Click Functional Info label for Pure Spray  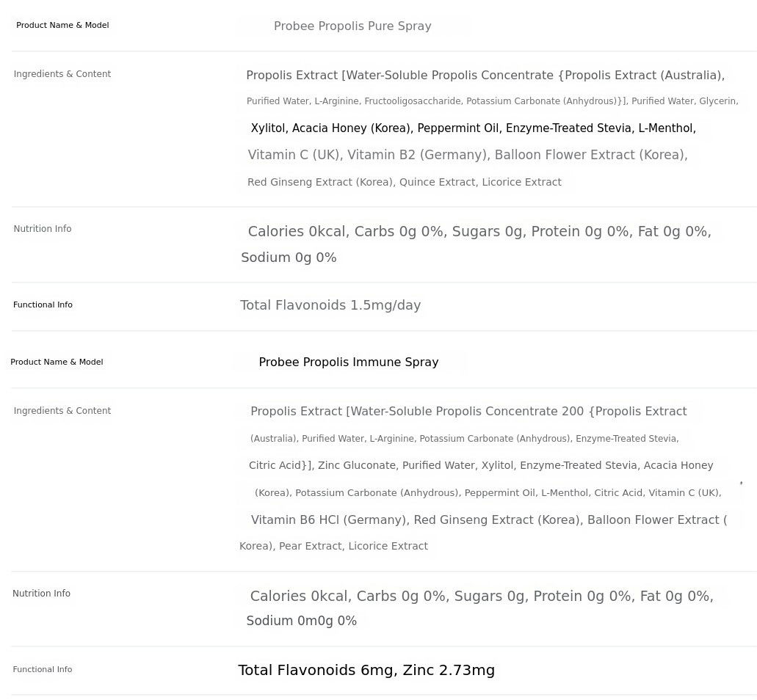point(43,305)
